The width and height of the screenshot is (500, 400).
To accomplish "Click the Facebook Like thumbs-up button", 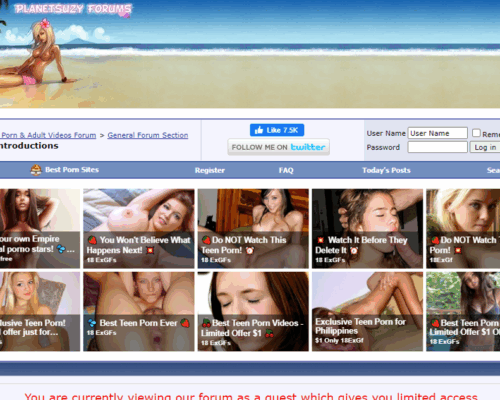I will pyautogui.click(x=277, y=130).
